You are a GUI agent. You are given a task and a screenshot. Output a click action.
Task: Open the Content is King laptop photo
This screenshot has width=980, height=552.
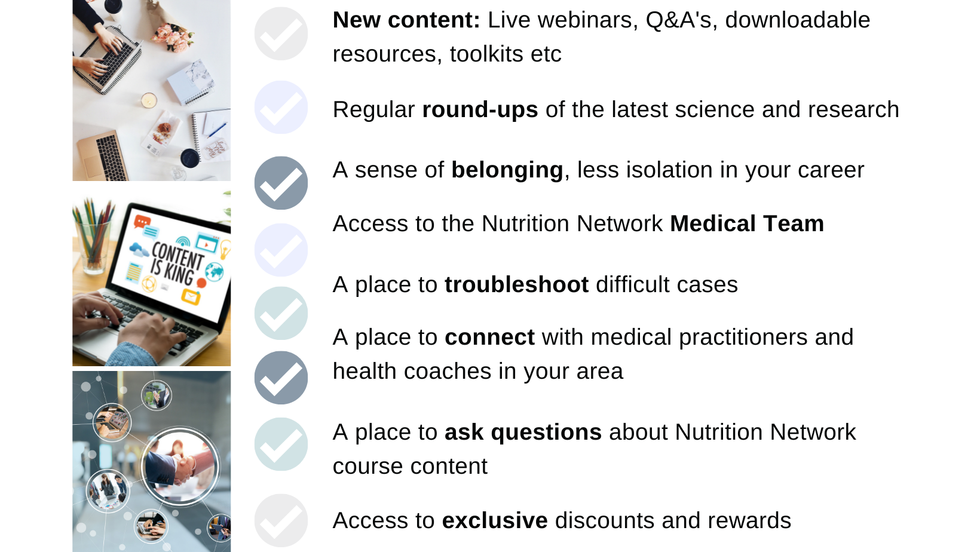151,278
